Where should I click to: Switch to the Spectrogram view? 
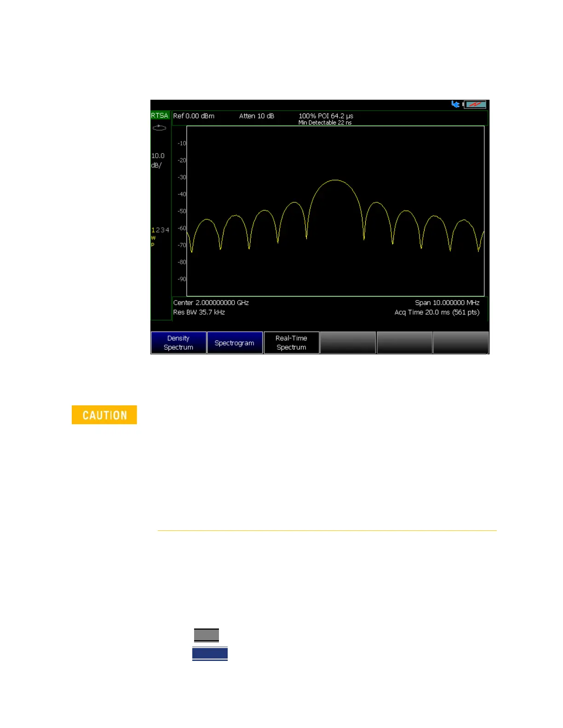pyautogui.click(x=235, y=343)
